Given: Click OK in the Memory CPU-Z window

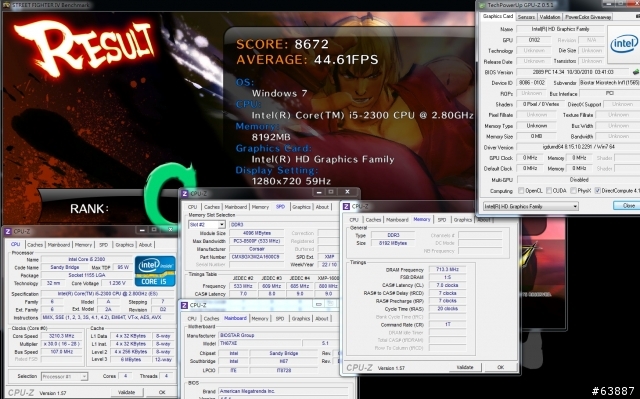Looking at the screenshot, I should (x=500, y=367).
